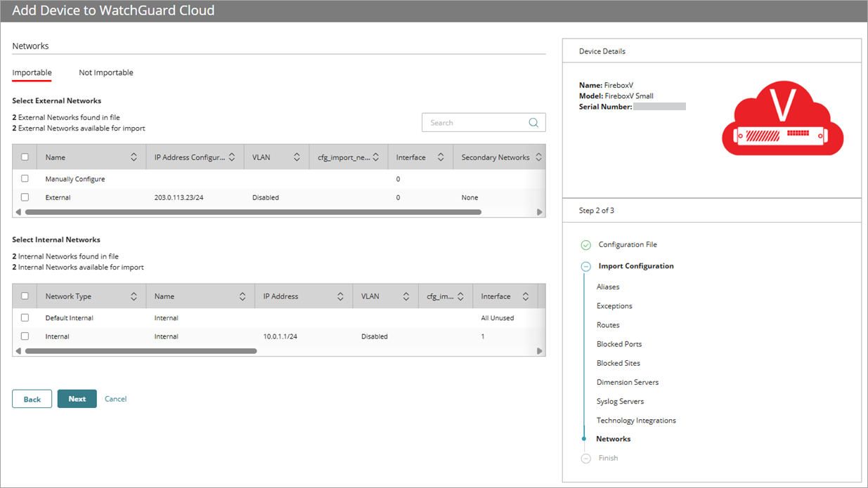This screenshot has height=488, width=868.
Task: Go to Blocked Sites import step
Action: (618, 363)
